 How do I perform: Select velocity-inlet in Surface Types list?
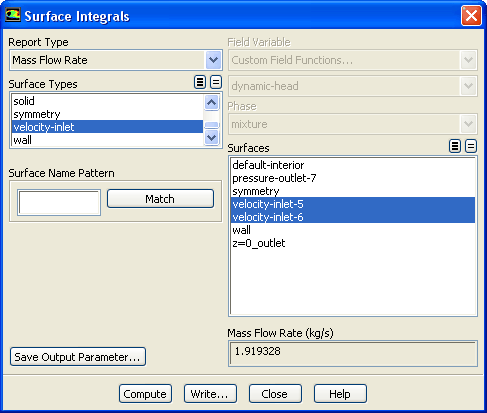point(107,127)
